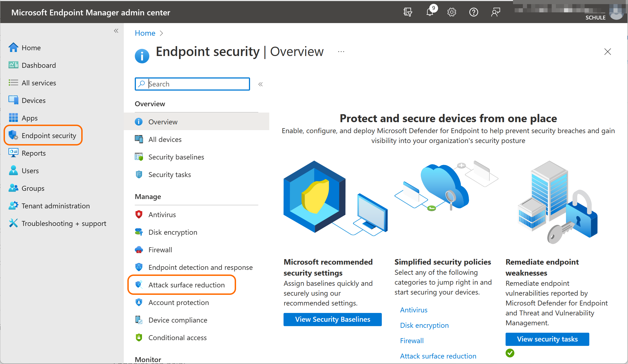Open the ellipsis menu next to Overview title
Screen dimensions: 628x364
tap(341, 52)
